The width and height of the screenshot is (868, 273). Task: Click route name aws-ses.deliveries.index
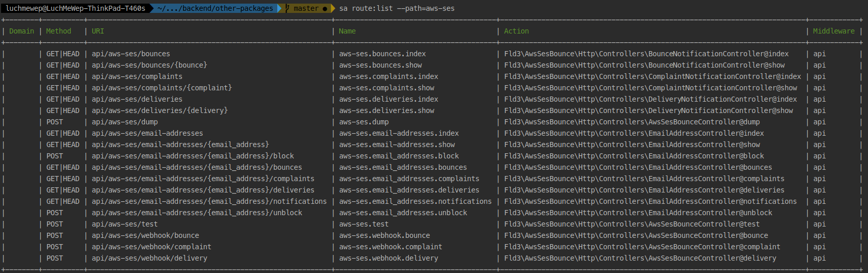[389, 99]
